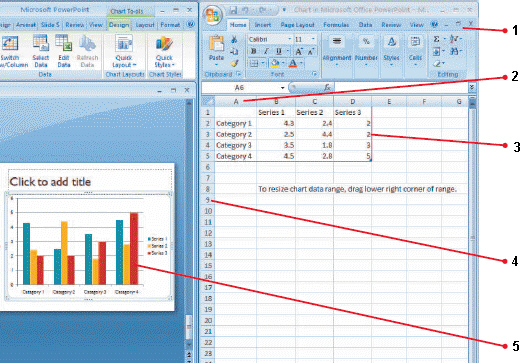Open the Alignment group button
Viewport: 530px width, 363px height.
337,51
